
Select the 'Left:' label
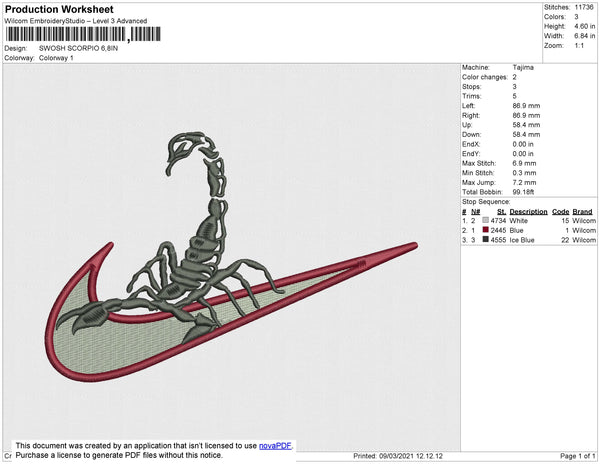pos(469,106)
